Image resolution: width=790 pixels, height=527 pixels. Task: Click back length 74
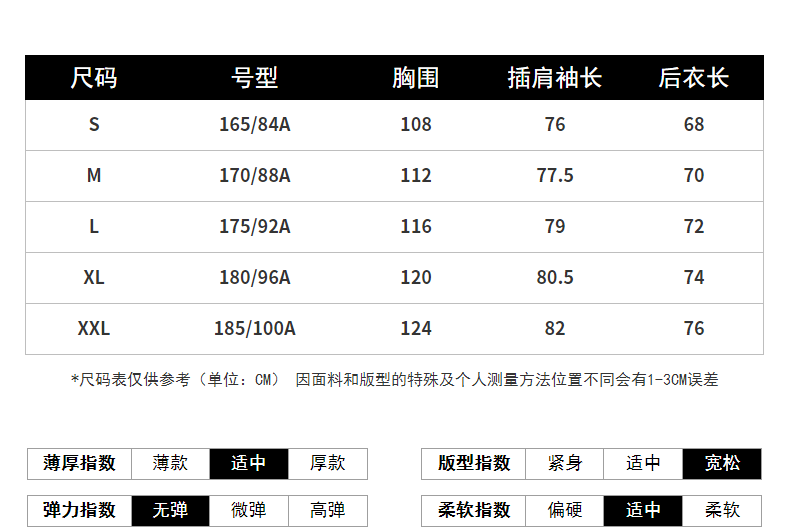tap(694, 277)
